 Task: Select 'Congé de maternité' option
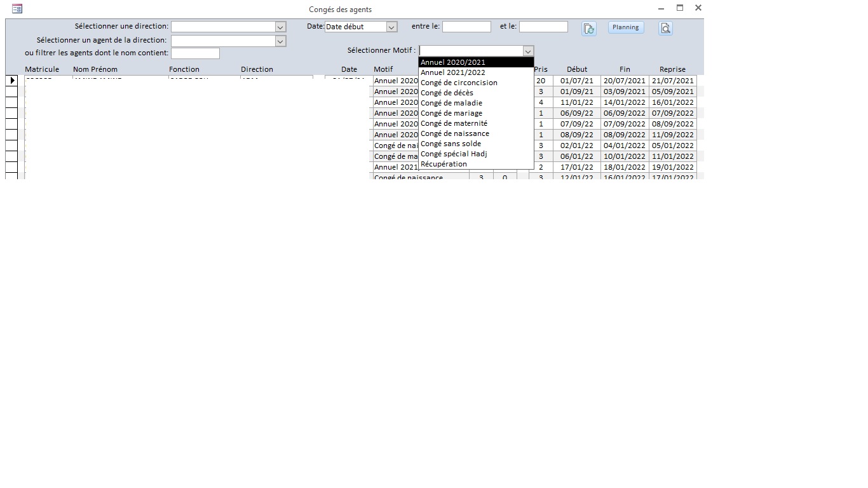[x=476, y=123]
